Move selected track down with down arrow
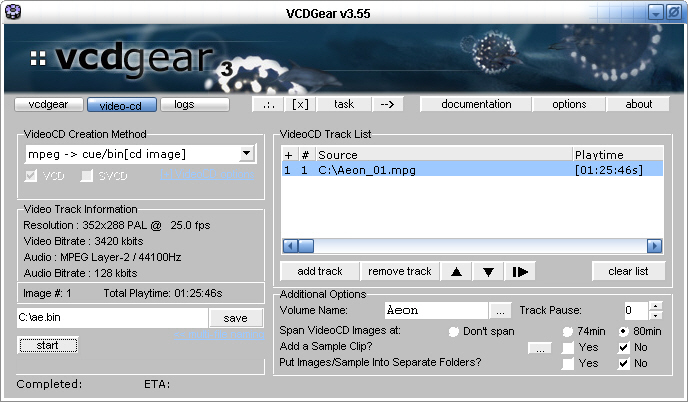Viewport: 688px width, 402px height. tap(488, 272)
